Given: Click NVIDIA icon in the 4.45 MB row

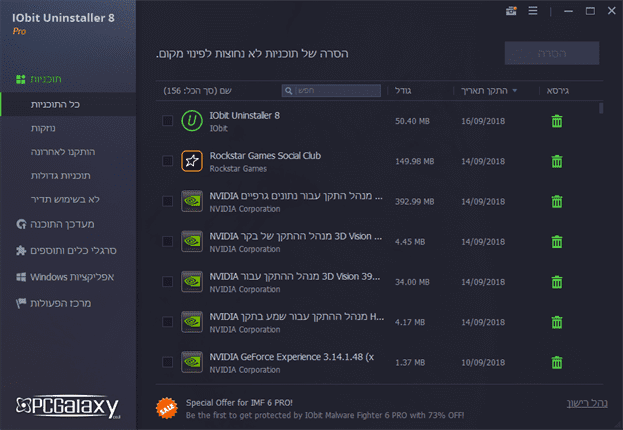Looking at the screenshot, I should pyautogui.click(x=192, y=241).
